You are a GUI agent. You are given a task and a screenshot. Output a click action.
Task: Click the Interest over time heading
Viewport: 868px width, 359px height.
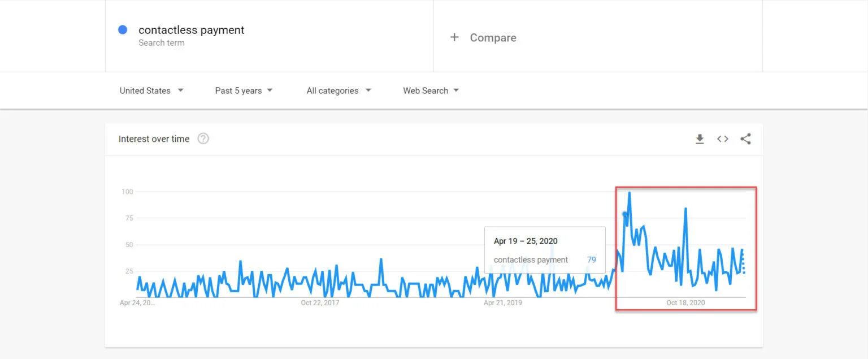point(154,139)
